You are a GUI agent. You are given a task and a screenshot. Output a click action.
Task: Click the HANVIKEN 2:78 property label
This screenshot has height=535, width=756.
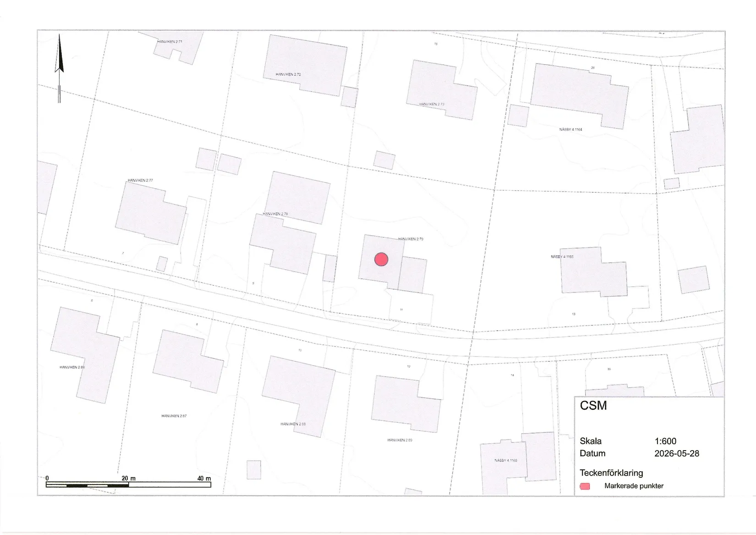point(275,214)
